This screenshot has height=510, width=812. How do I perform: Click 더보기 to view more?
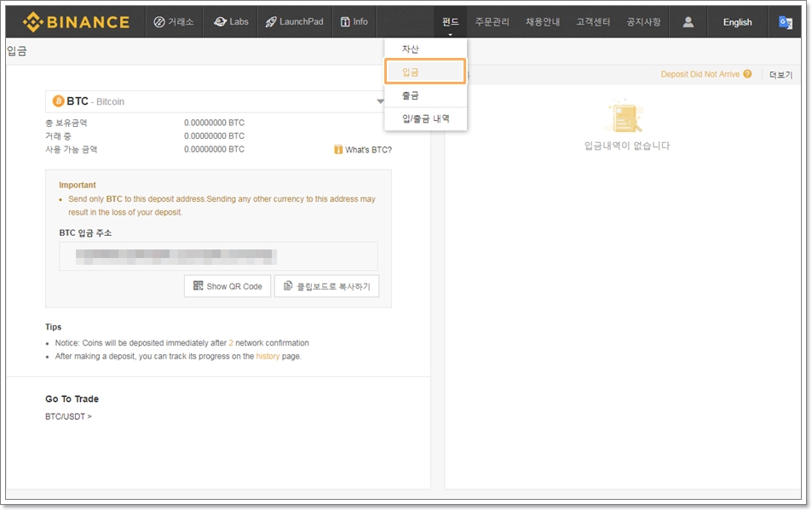point(781,75)
